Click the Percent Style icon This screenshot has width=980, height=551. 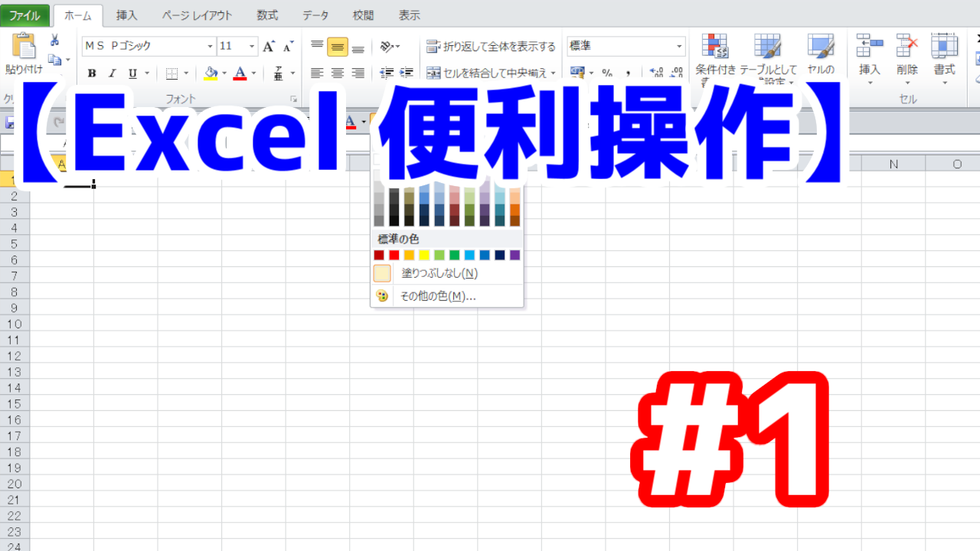click(x=607, y=73)
